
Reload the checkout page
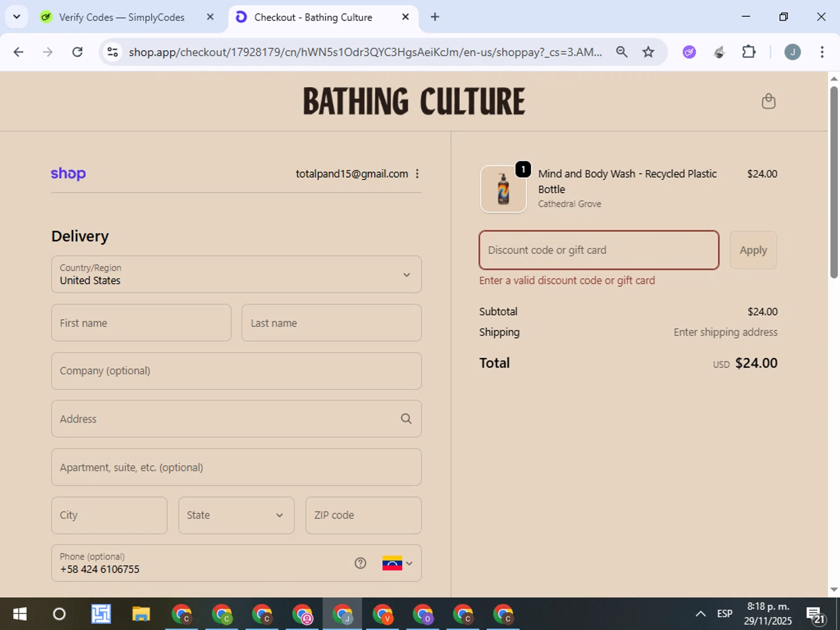click(x=77, y=52)
